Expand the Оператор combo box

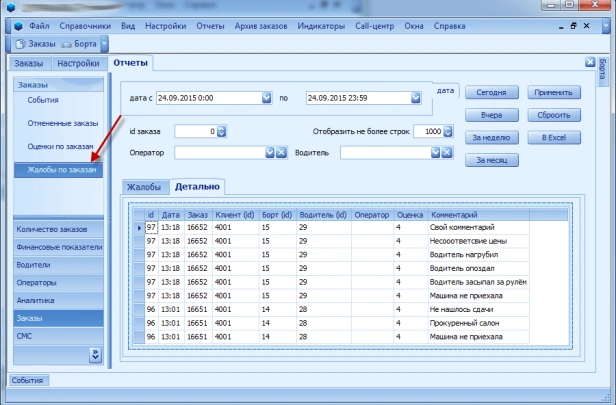269,152
